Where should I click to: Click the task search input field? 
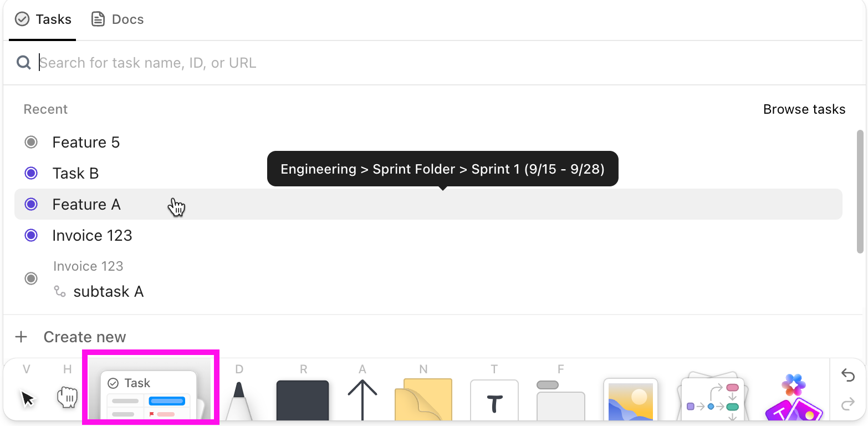click(x=222, y=63)
